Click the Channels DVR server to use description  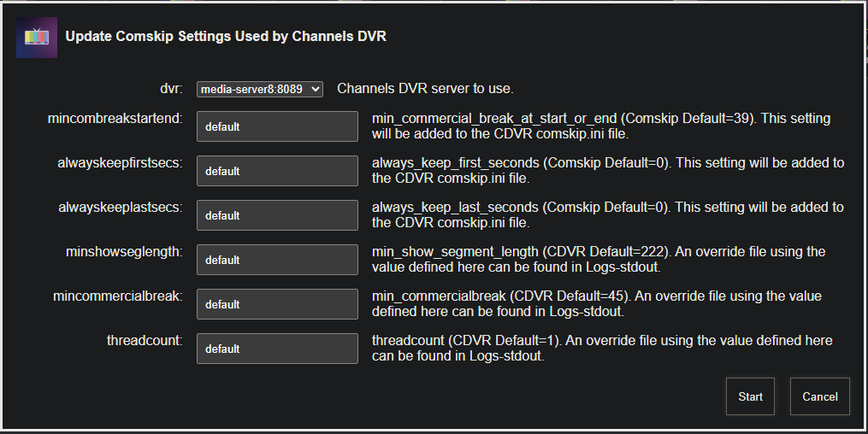[425, 89]
